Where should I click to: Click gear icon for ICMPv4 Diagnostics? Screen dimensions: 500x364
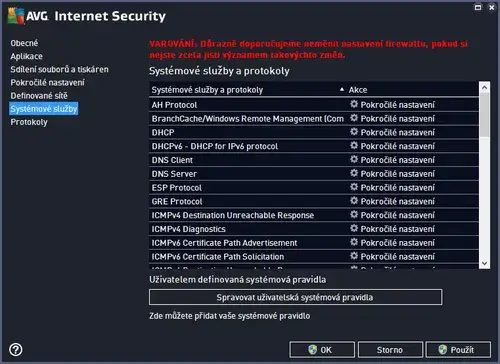[354, 228]
